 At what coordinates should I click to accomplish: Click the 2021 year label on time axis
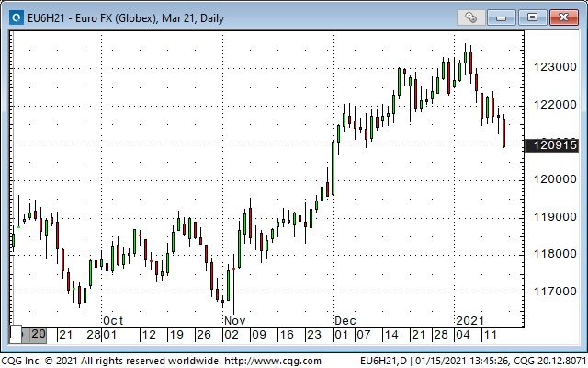click(x=469, y=321)
